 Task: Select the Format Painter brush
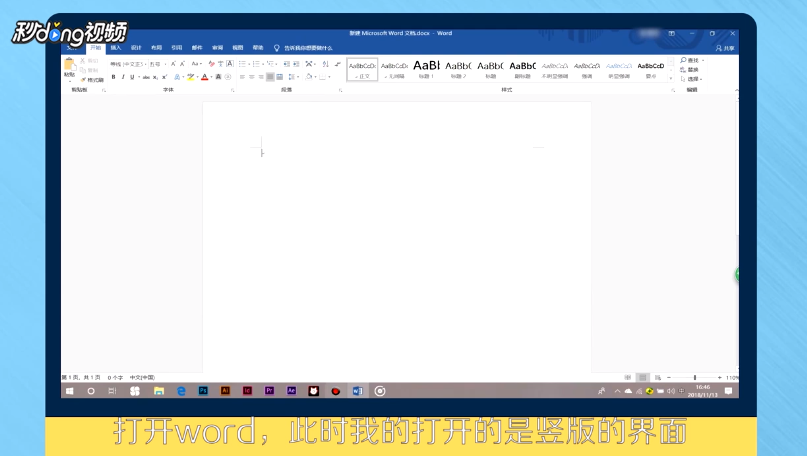(83, 80)
